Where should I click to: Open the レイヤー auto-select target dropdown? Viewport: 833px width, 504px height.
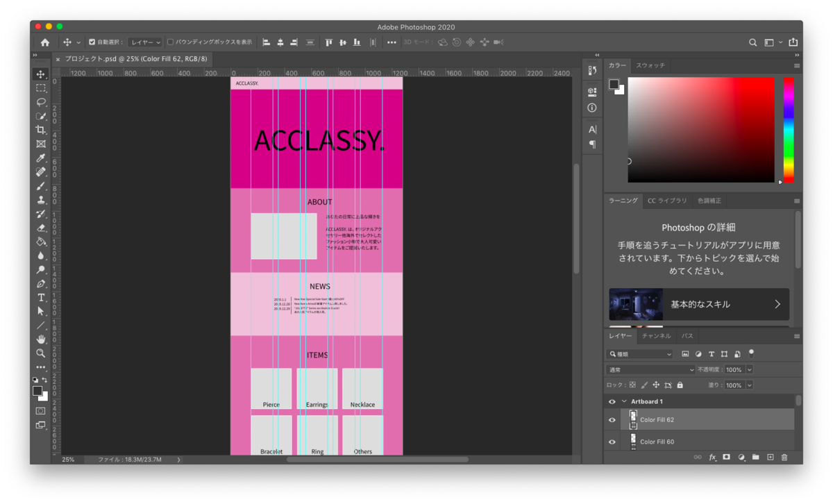145,42
